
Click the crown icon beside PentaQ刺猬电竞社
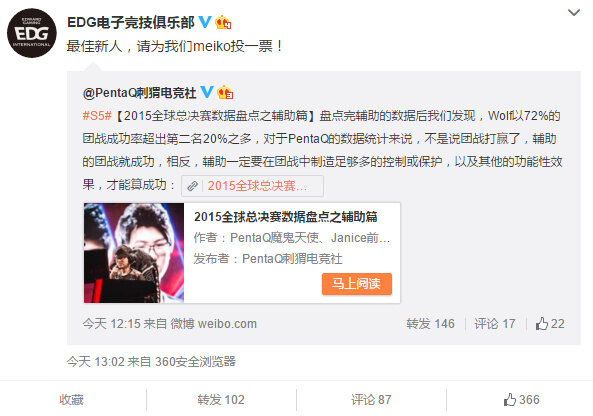point(225,92)
